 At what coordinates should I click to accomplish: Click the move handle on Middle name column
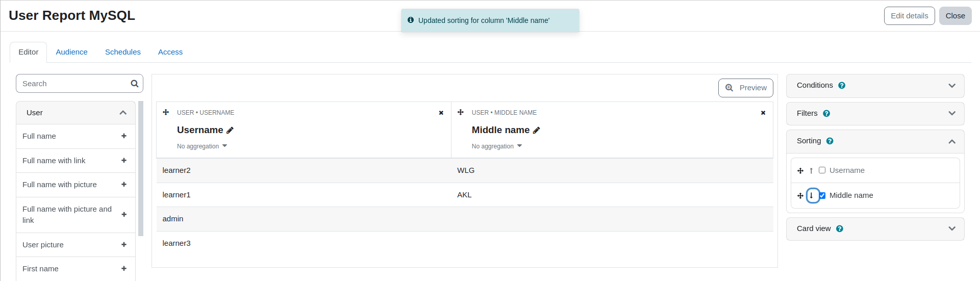461,112
